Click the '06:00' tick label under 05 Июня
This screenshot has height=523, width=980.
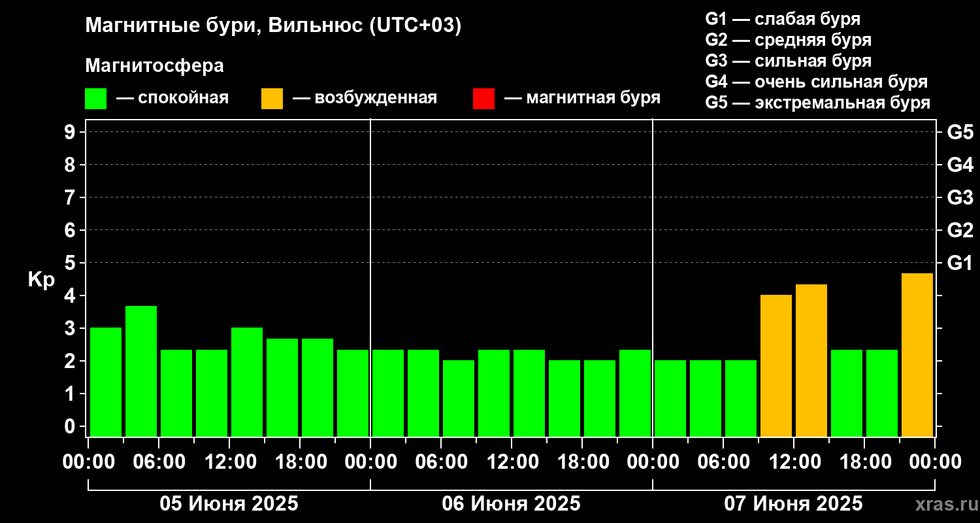159,462
